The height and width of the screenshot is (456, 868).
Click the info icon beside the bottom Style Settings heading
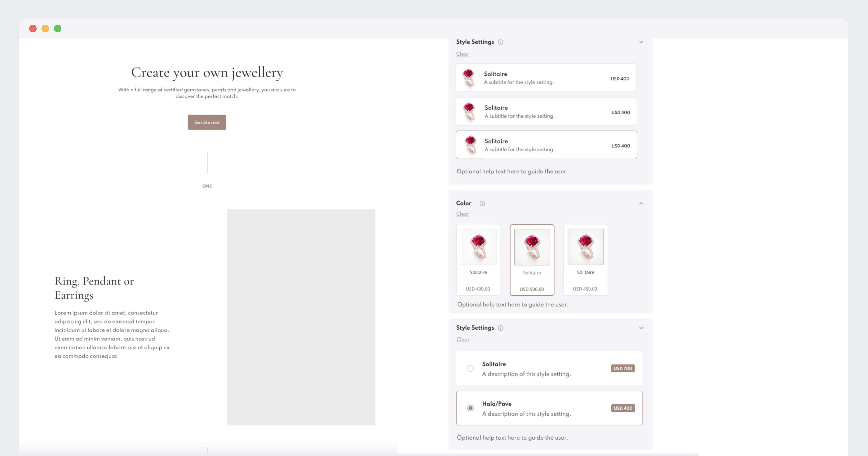click(x=500, y=328)
